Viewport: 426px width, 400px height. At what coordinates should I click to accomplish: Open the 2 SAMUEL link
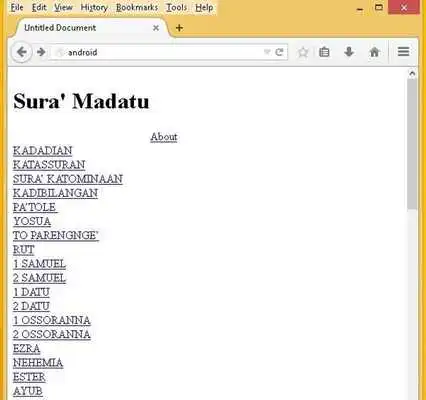[x=39, y=278]
